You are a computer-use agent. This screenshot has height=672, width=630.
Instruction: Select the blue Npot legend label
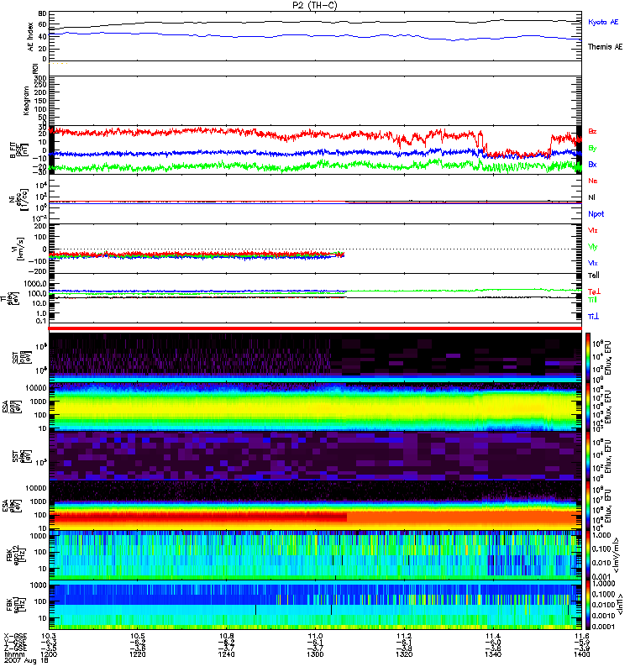(x=596, y=214)
